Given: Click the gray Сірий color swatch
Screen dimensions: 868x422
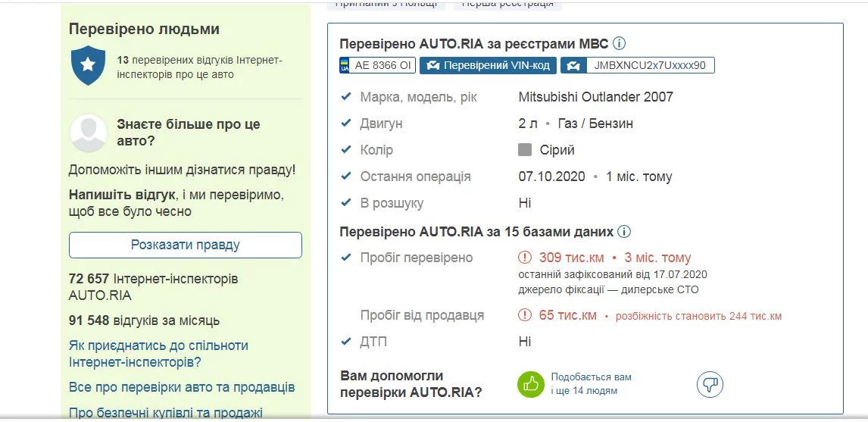Looking at the screenshot, I should pos(525,150).
